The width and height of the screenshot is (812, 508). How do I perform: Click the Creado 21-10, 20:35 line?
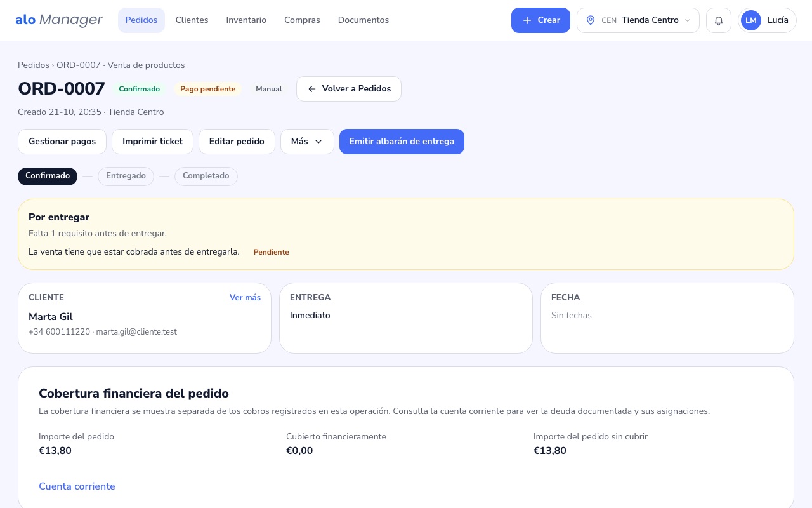[x=91, y=112]
